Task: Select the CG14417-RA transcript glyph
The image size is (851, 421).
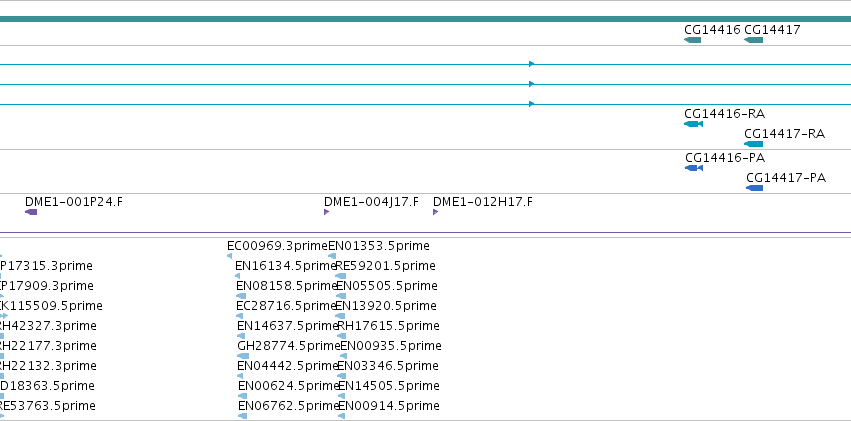Action: click(753, 144)
